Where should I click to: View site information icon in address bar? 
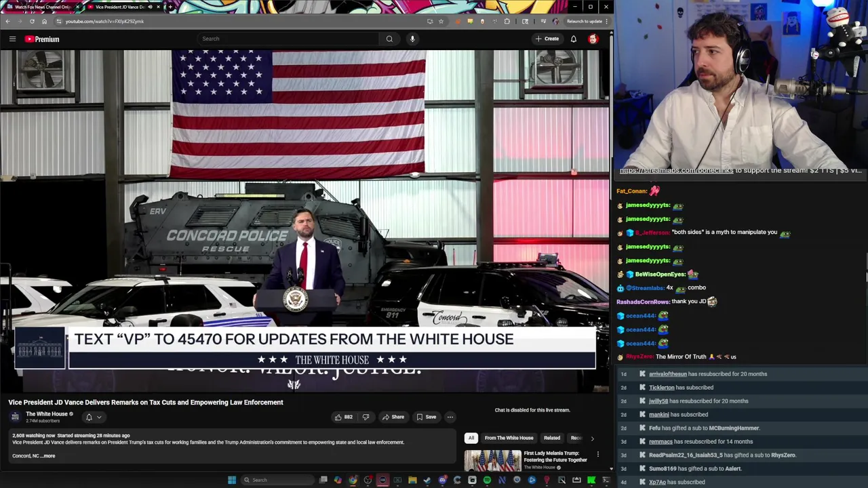pyautogui.click(x=58, y=21)
